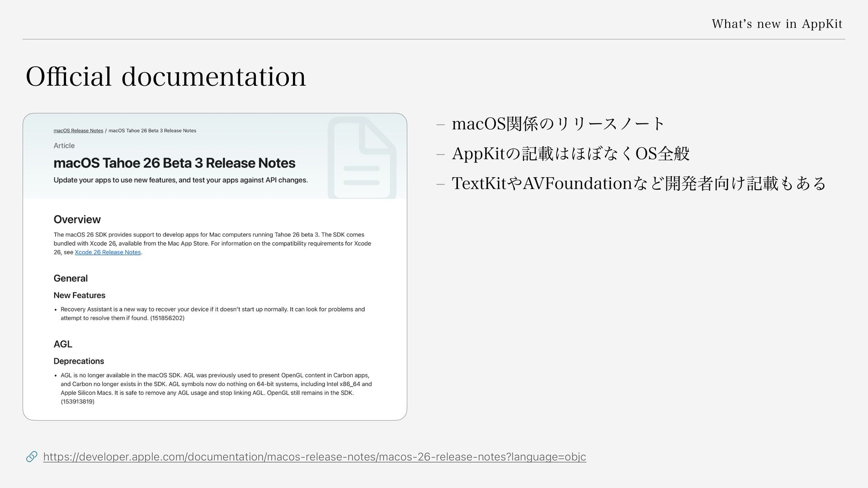The height and width of the screenshot is (488, 868).
Task: Click the AGL is no longer available bullet
Action: click(x=216, y=388)
